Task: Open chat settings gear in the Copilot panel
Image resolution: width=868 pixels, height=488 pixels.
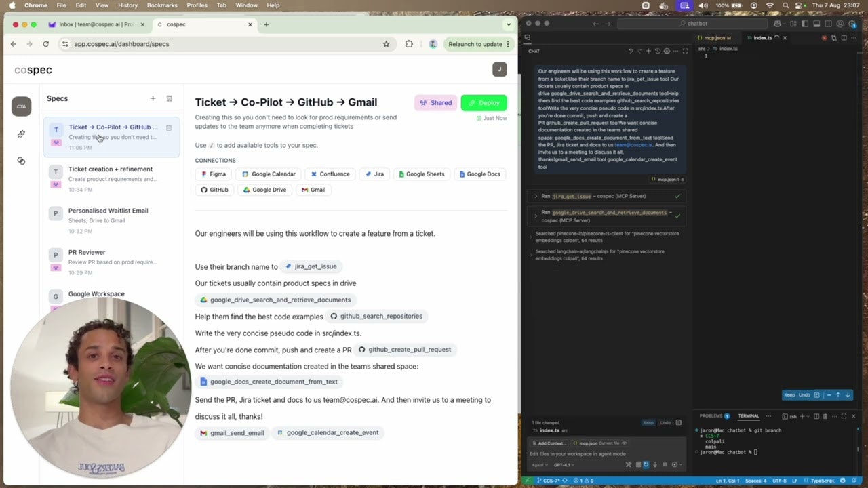Action: pyautogui.click(x=667, y=51)
